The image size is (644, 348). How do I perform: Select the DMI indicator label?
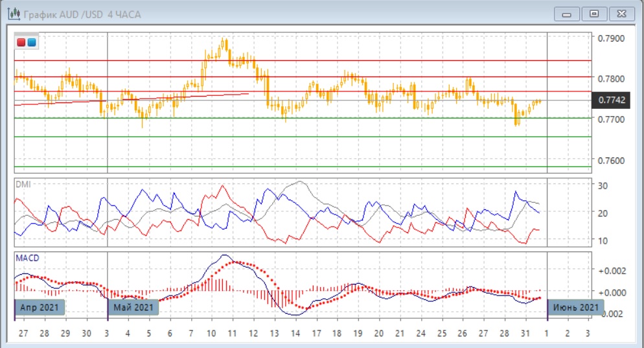(23, 184)
